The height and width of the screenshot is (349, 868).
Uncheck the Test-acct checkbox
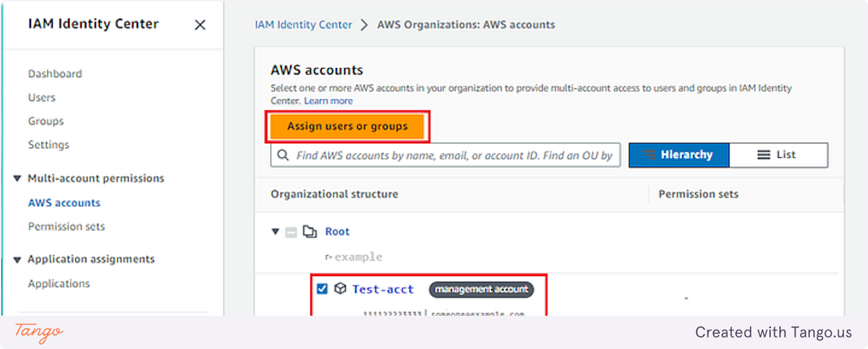[323, 289]
